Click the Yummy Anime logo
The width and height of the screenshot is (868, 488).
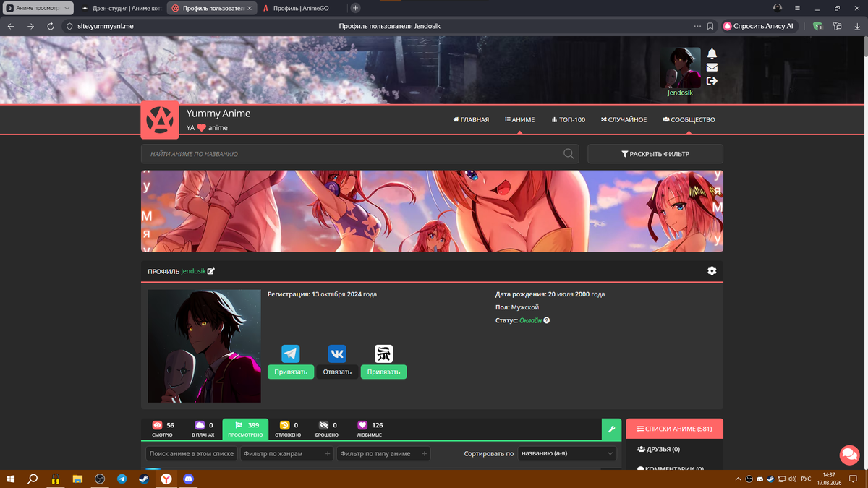pyautogui.click(x=160, y=120)
